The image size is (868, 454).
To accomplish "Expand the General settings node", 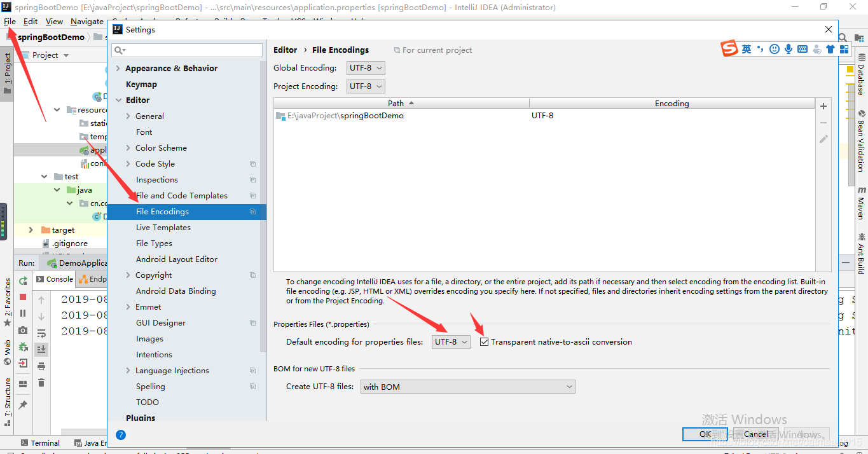I will [128, 116].
